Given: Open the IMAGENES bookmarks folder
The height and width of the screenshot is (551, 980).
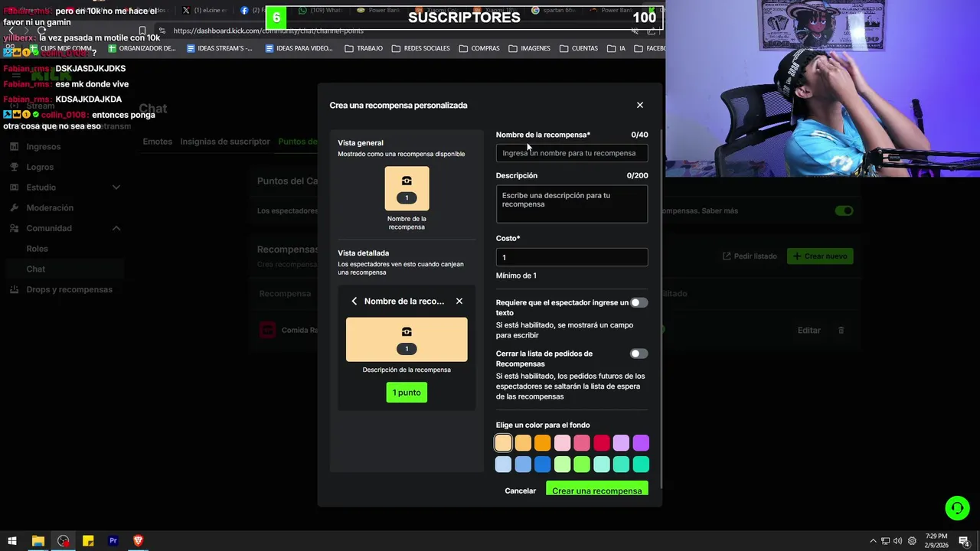Looking at the screenshot, I should [529, 48].
